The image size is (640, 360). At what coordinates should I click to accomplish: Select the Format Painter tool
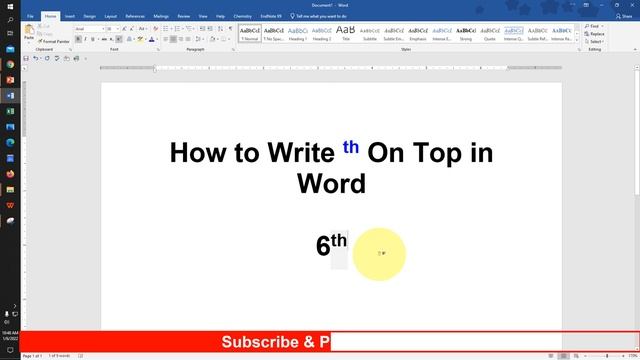(x=53, y=41)
